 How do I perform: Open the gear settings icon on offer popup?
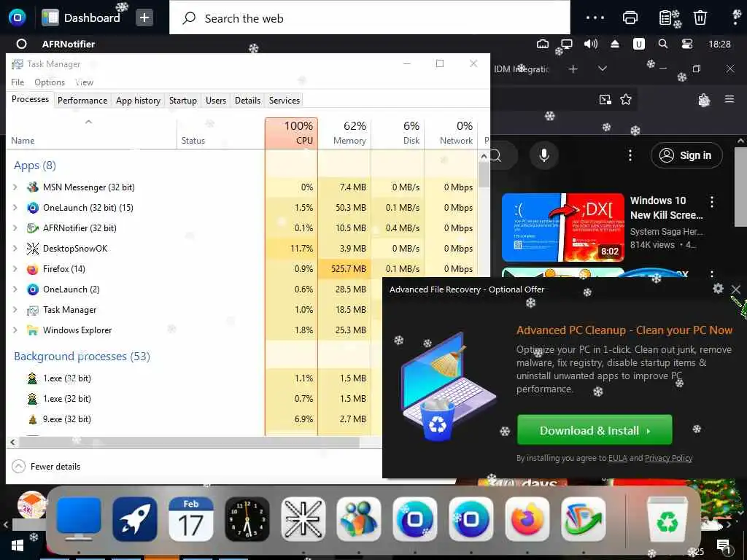tap(718, 288)
